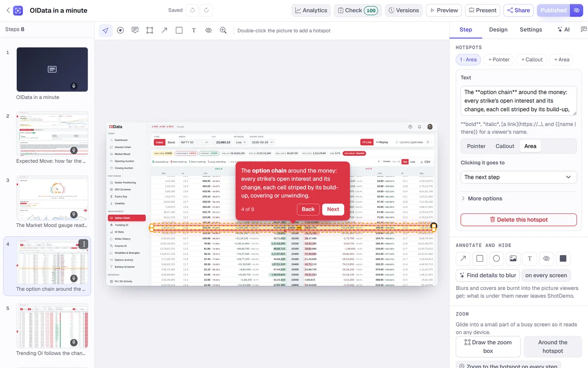
Task: Open Analytics
Action: pos(311,10)
